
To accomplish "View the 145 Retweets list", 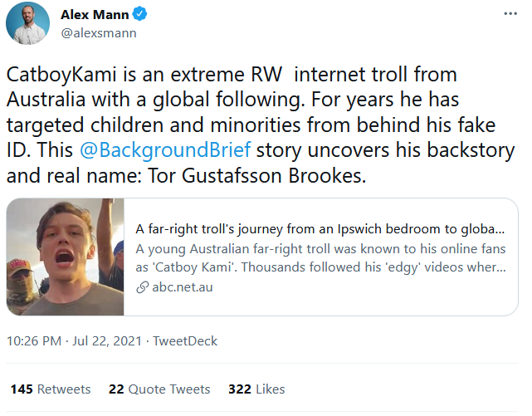I will [x=51, y=389].
